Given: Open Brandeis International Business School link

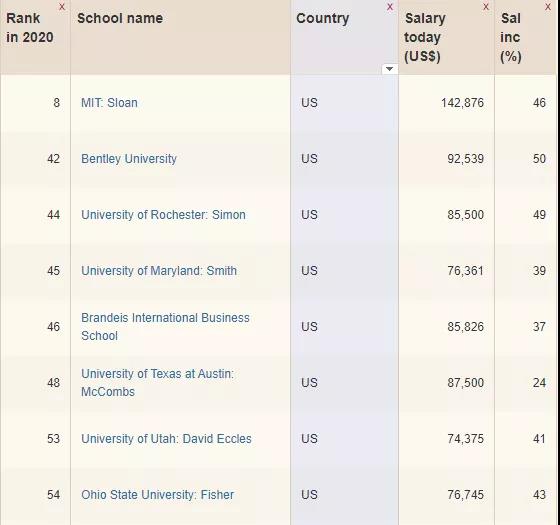Looking at the screenshot, I should coord(165,326).
